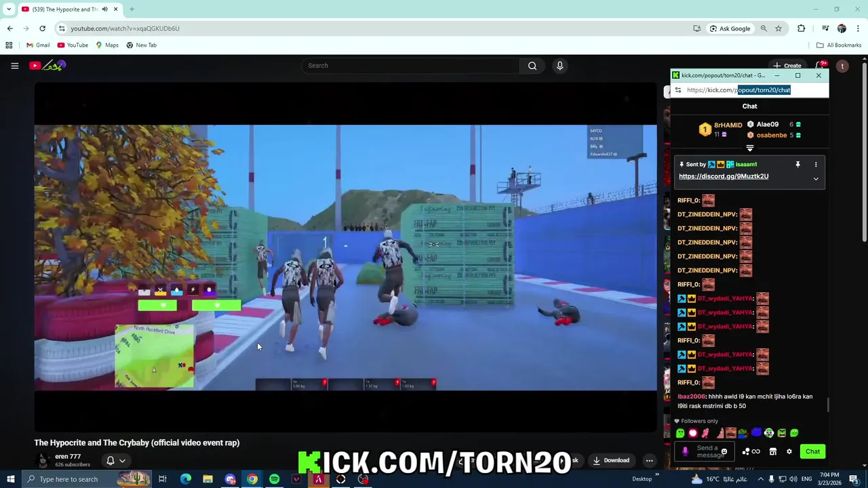Open Alae09 in the gift leaderboard
The image size is (868, 488).
tap(768, 125)
